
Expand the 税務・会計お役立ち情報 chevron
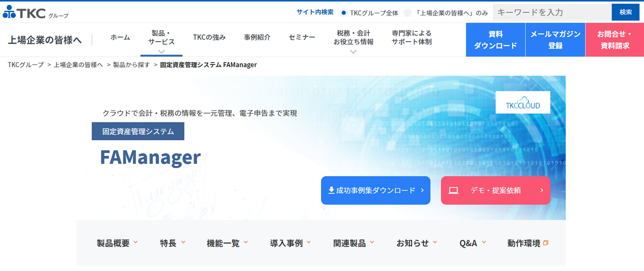point(353,52)
